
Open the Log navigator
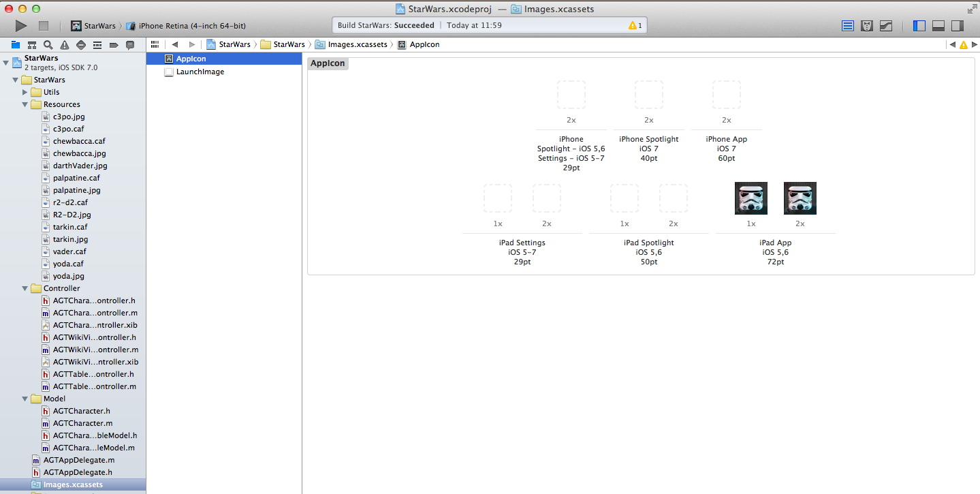point(129,44)
